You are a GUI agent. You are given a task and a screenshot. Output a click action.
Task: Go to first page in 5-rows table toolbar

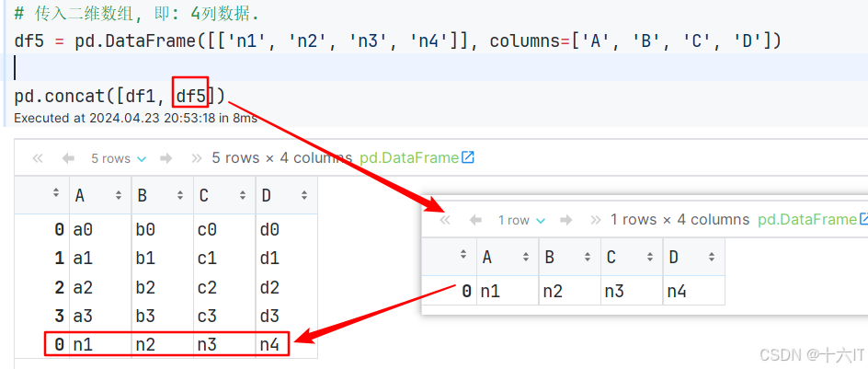[x=38, y=158]
